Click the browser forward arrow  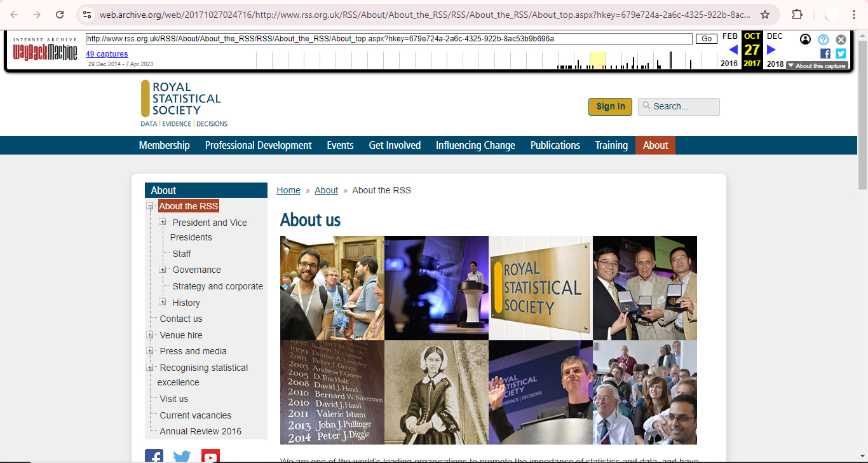(37, 15)
